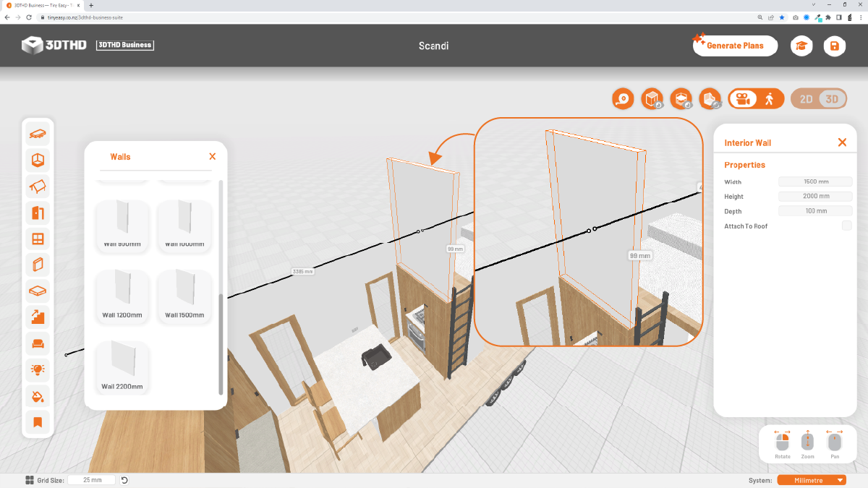The width and height of the screenshot is (868, 488).
Task: Open the floor/loft platform tool
Action: (38, 291)
